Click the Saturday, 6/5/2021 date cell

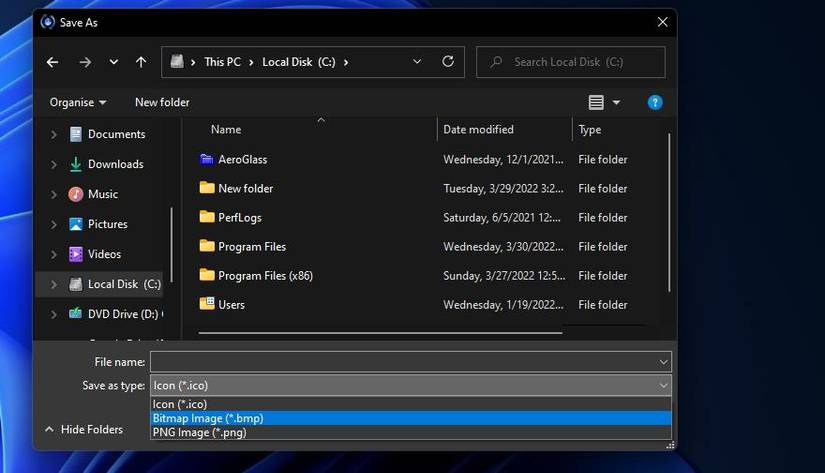[x=501, y=217]
